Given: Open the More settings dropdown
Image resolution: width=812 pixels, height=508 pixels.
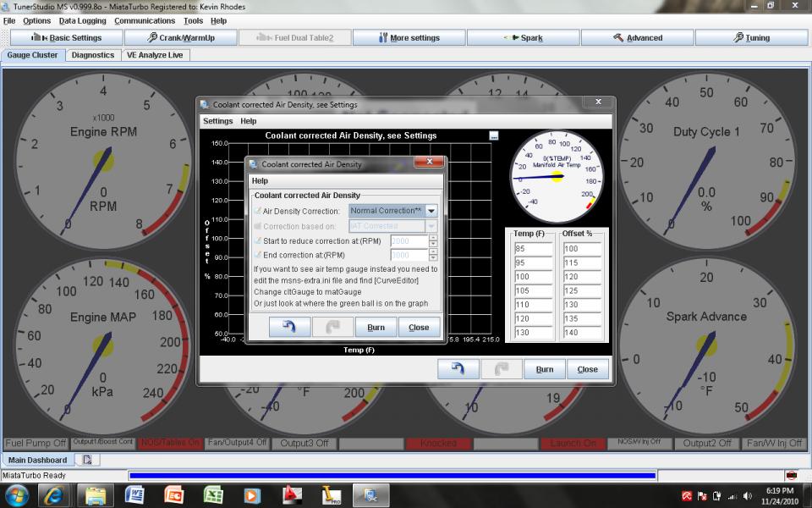Looking at the screenshot, I should (409, 38).
